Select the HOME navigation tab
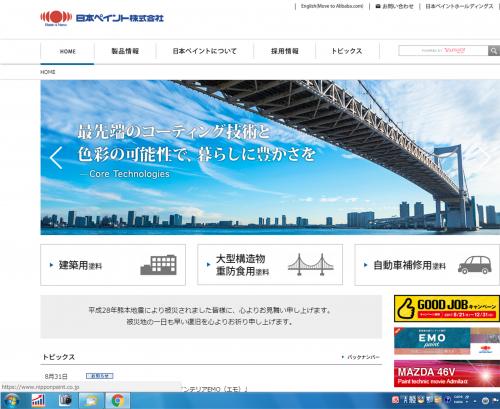The width and height of the screenshot is (500, 409). (x=68, y=51)
